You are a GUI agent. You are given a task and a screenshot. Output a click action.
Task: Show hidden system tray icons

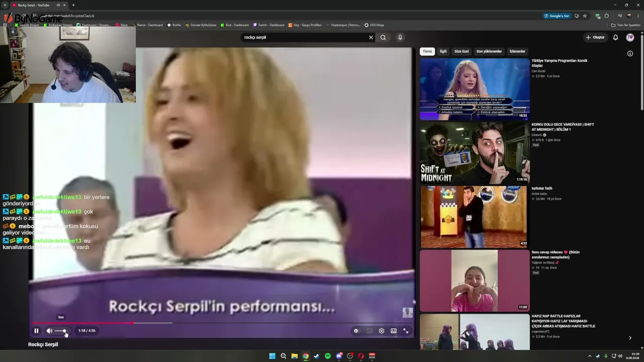click(x=590, y=356)
